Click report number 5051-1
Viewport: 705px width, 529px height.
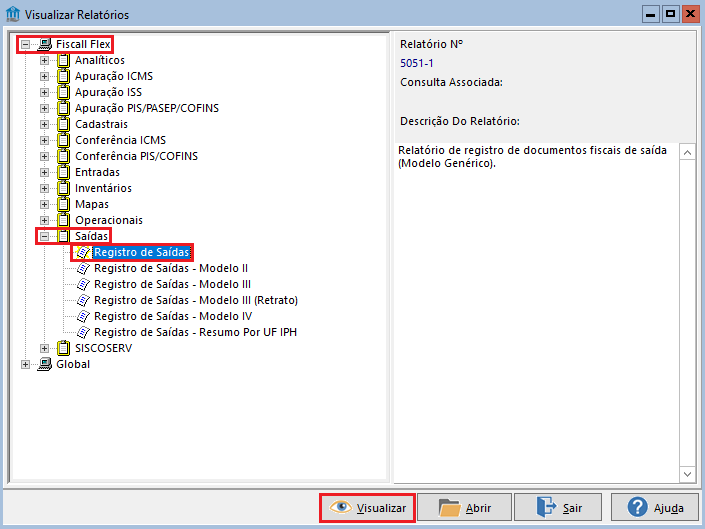click(417, 63)
